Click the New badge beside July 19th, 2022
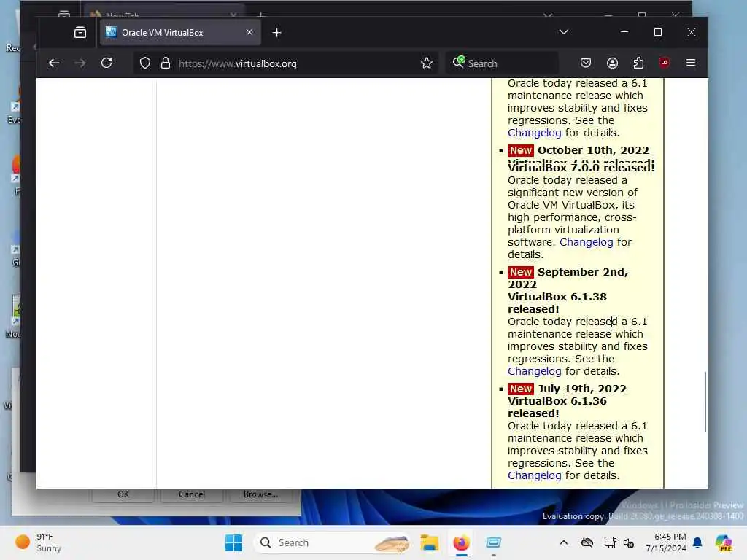Screen dimensions: 747x560 pyautogui.click(x=520, y=389)
